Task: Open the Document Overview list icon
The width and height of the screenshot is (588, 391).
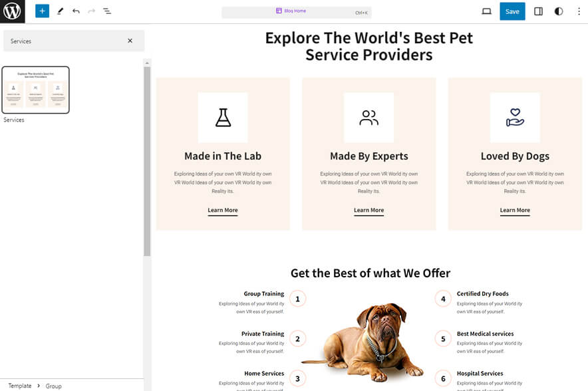Action: [106, 11]
